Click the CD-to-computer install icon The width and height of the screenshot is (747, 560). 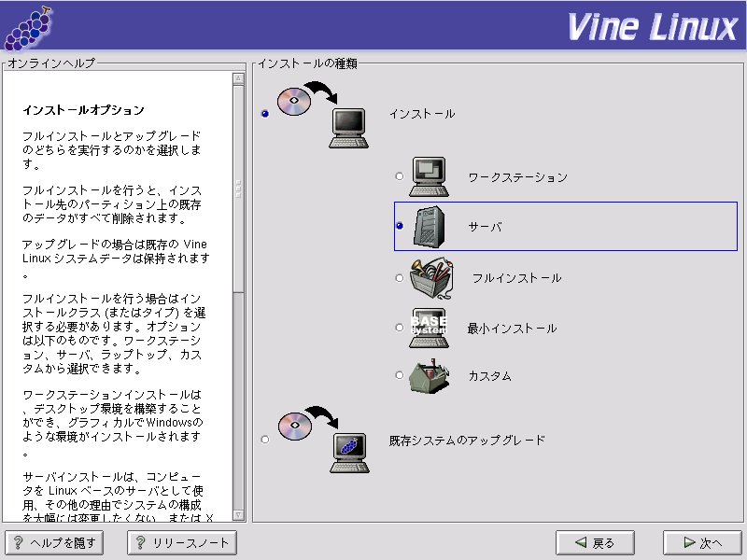tap(323, 115)
